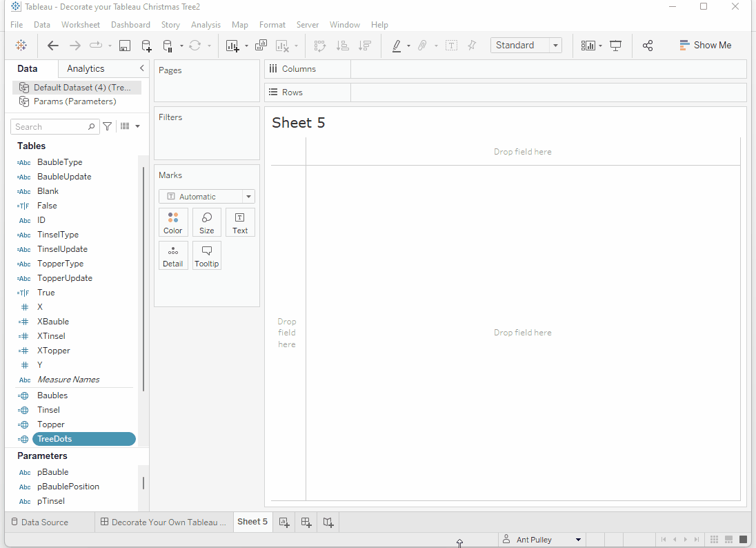Click the Undo back arrow
The image size is (756, 548).
point(53,46)
